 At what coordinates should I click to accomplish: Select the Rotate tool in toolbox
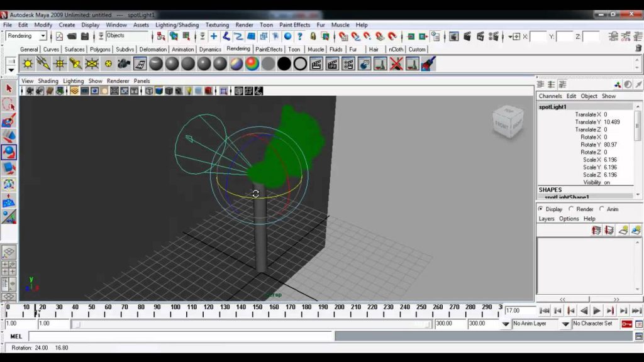(9, 152)
